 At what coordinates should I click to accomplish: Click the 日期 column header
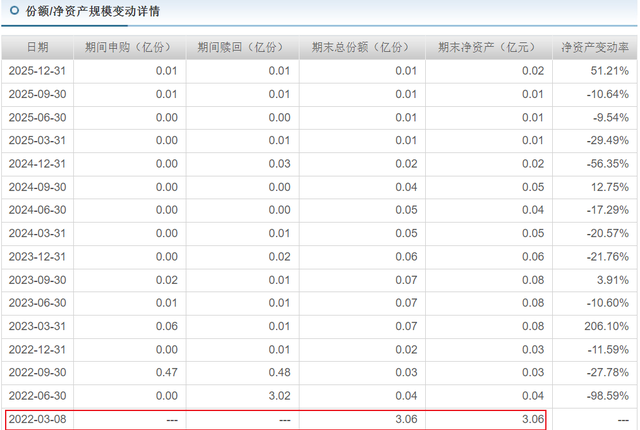[x=37, y=47]
